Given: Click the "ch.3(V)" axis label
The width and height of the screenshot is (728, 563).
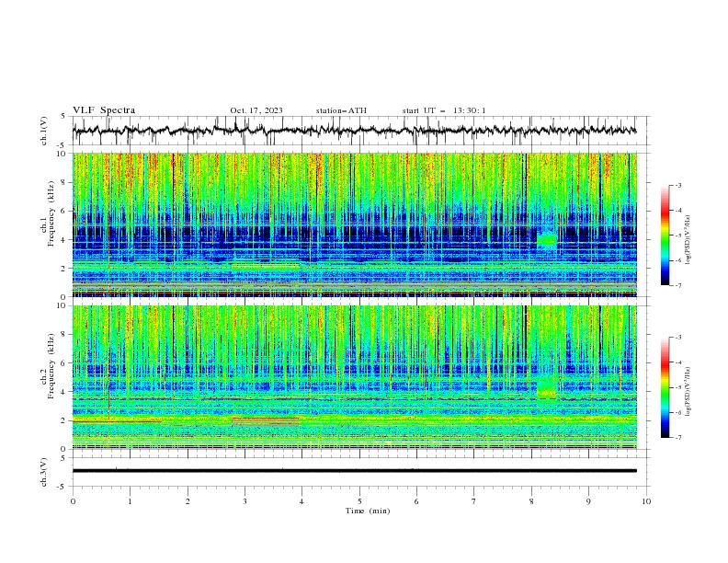Looking at the screenshot, I should (x=44, y=472).
